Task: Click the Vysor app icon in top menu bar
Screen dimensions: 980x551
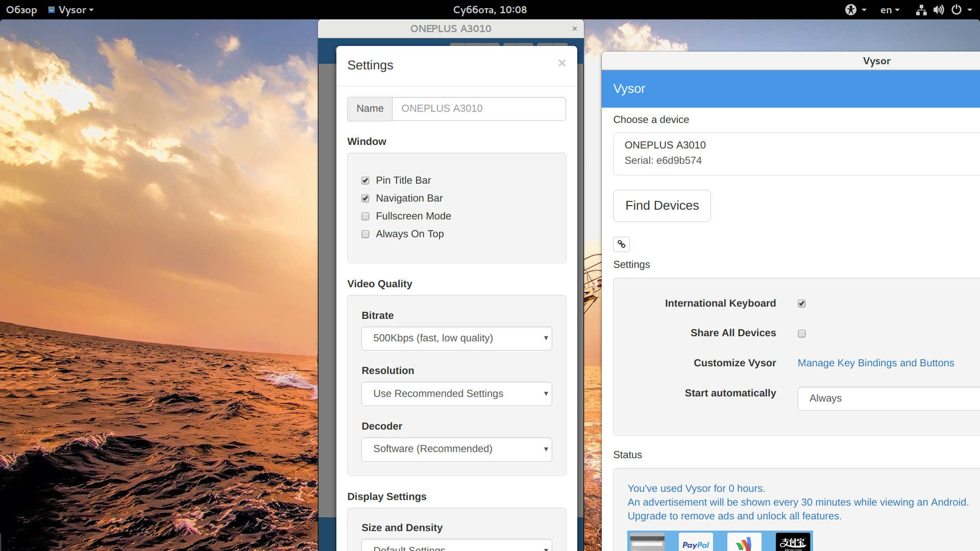Action: pos(53,9)
